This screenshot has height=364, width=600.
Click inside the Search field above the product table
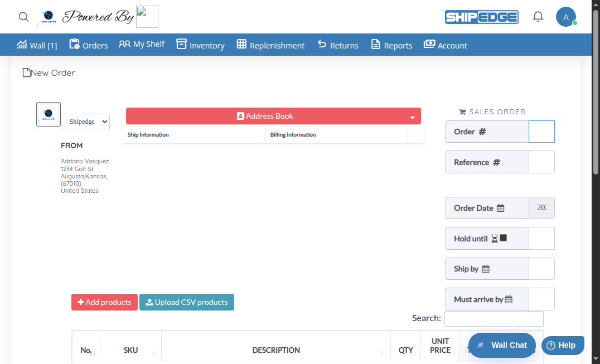pyautogui.click(x=493, y=318)
